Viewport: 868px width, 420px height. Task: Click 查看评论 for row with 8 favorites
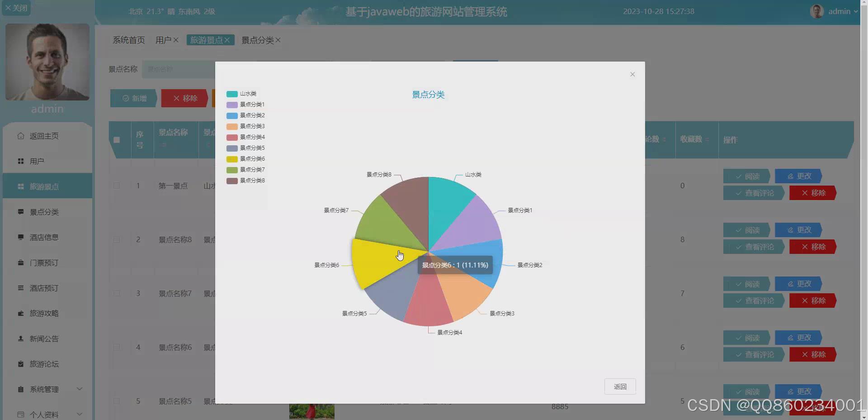pos(754,247)
